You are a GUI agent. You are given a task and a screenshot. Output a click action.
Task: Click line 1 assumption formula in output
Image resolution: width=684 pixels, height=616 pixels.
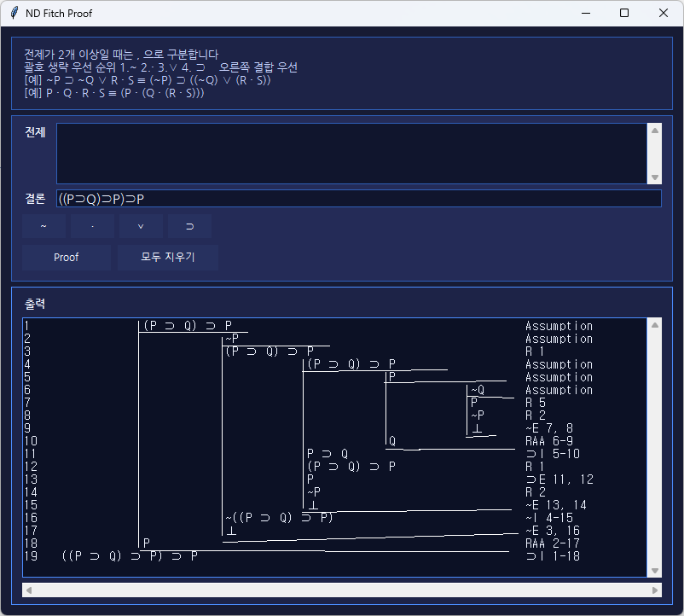coord(188,326)
